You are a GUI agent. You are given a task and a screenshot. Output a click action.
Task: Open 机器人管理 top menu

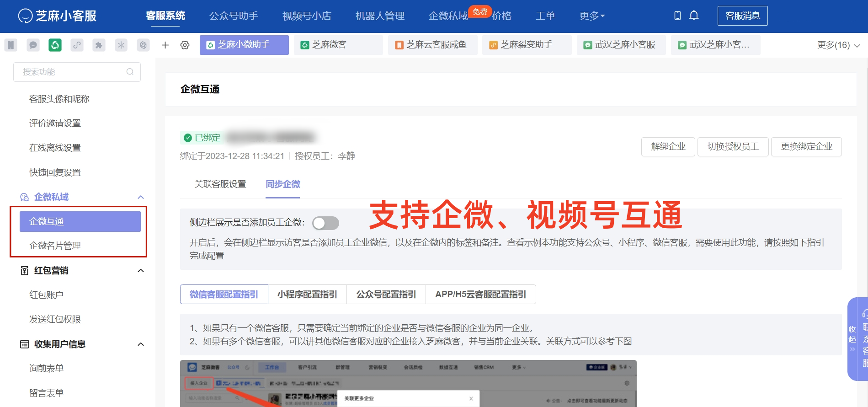click(x=380, y=16)
